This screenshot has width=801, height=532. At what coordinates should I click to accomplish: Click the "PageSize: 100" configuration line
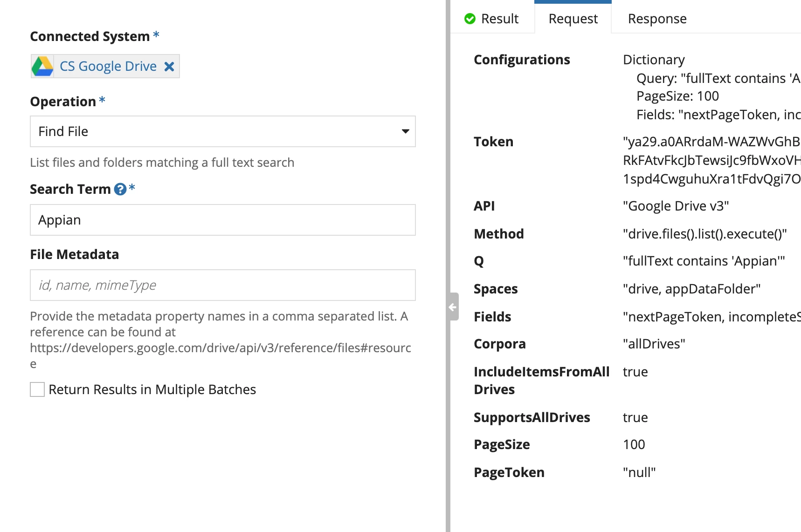[677, 96]
